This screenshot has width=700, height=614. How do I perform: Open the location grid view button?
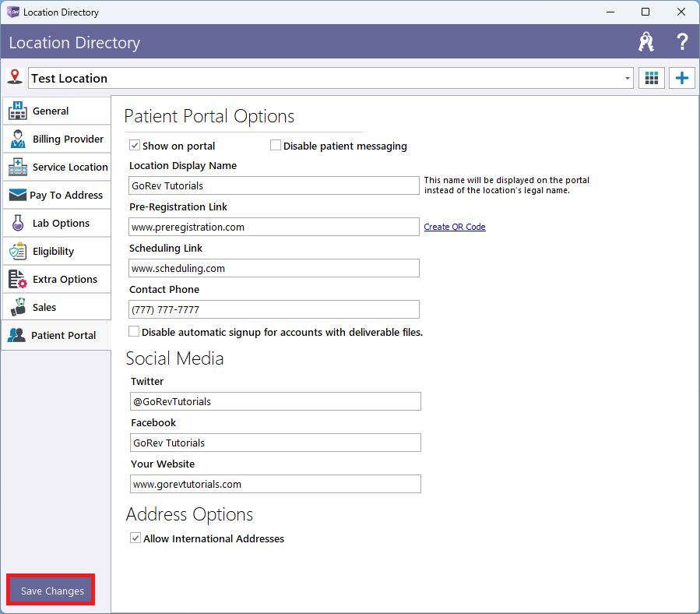point(652,78)
